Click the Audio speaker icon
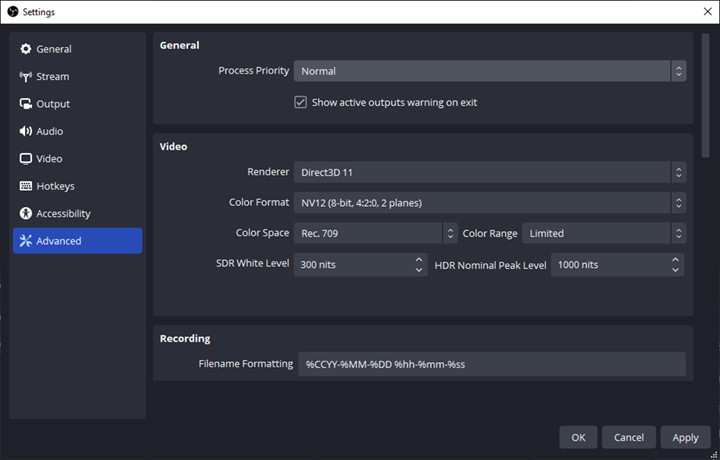720x460 pixels. pos(26,131)
